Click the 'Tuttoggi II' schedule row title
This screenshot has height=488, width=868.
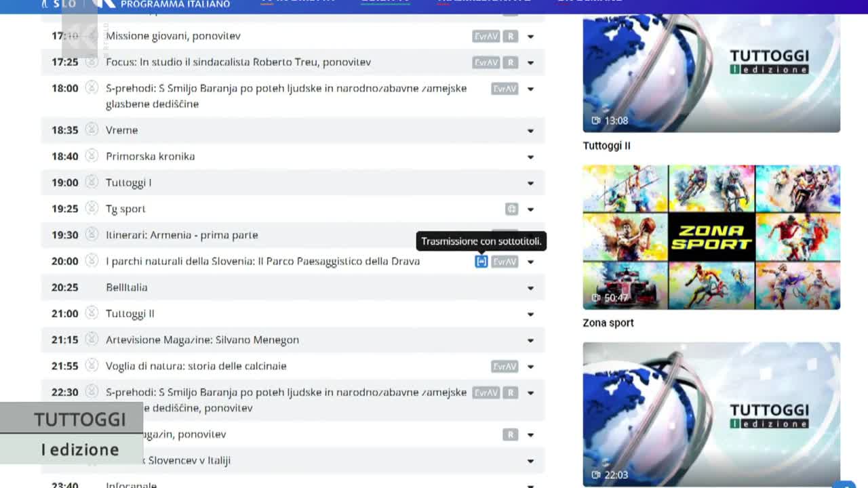point(130,314)
